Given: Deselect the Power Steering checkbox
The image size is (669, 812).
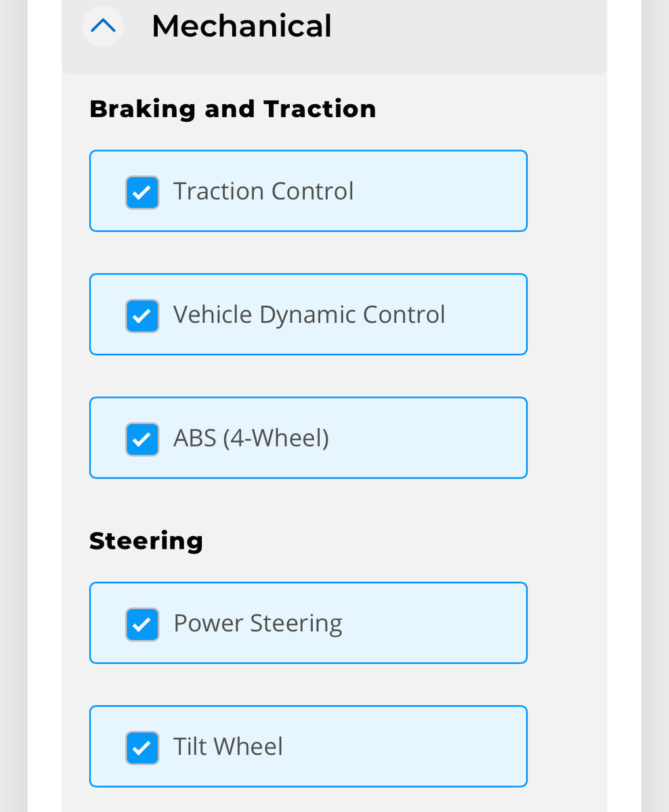Looking at the screenshot, I should coord(142,624).
